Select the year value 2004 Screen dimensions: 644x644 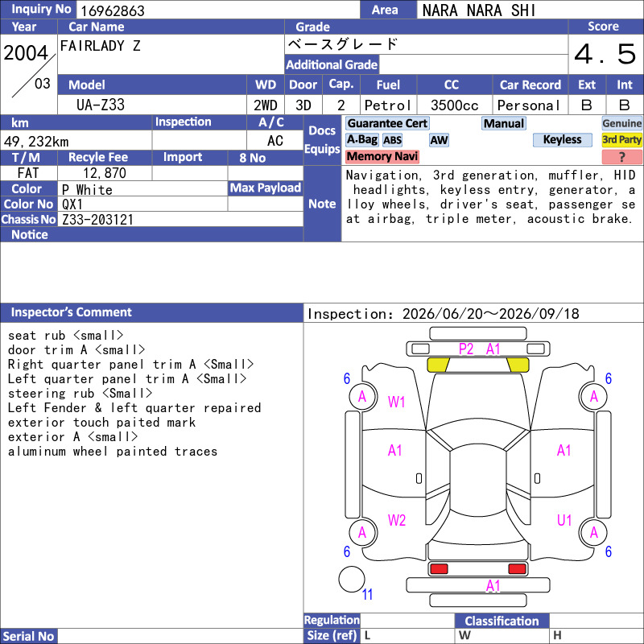[26, 53]
